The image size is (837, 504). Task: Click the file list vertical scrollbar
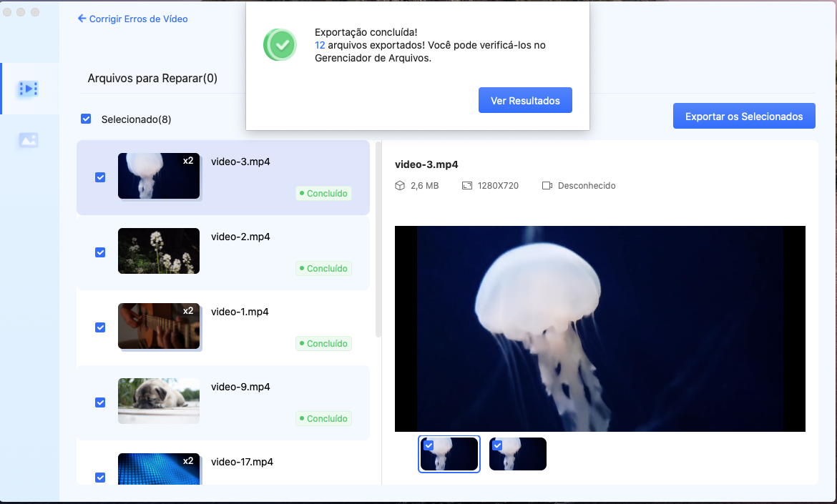[378, 239]
